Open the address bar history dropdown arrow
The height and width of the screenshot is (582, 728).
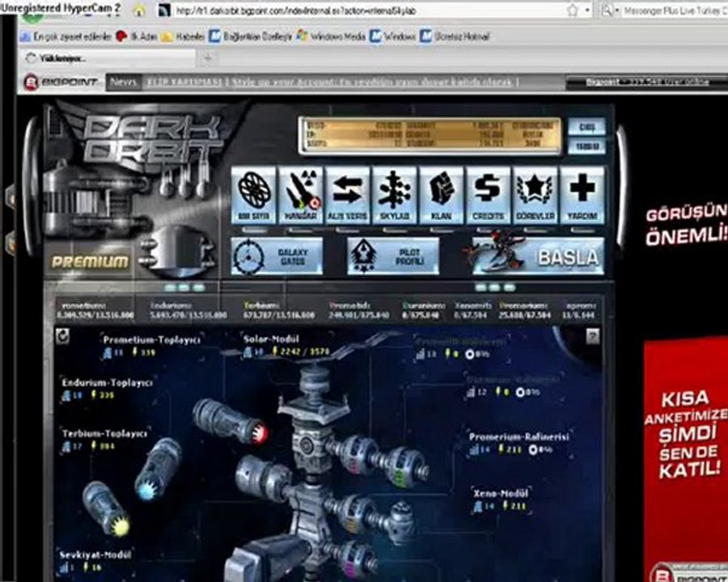(587, 11)
